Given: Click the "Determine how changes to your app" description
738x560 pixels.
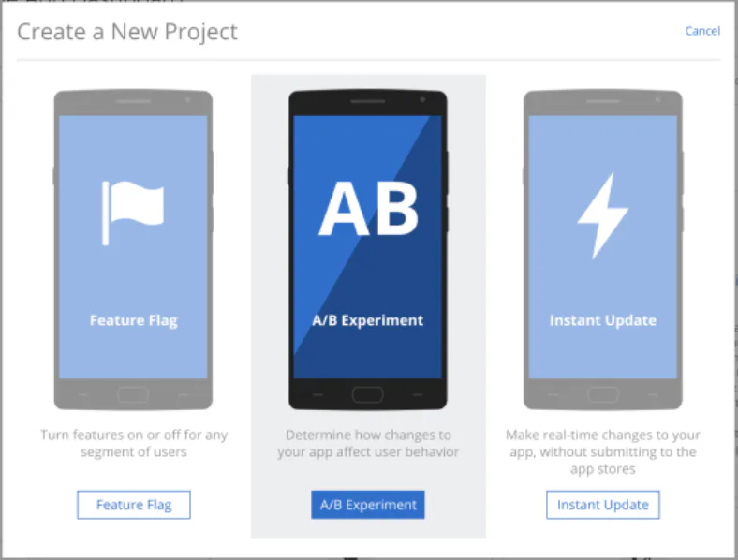Looking at the screenshot, I should coord(367,443).
